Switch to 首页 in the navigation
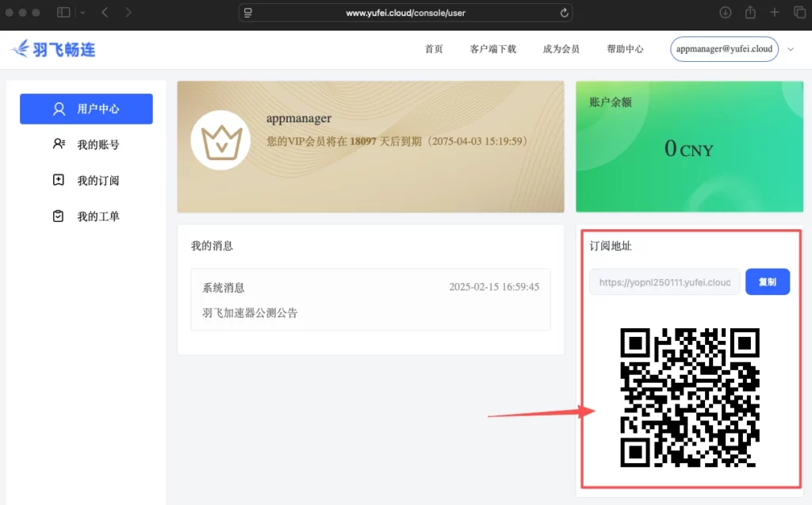Screen dimensions: 812x505 click(x=433, y=48)
